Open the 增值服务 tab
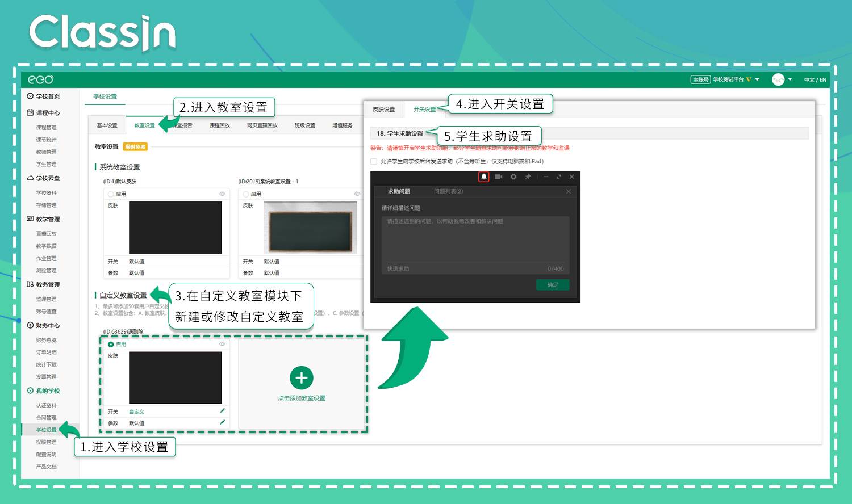This screenshot has width=852, height=504. 342,125
